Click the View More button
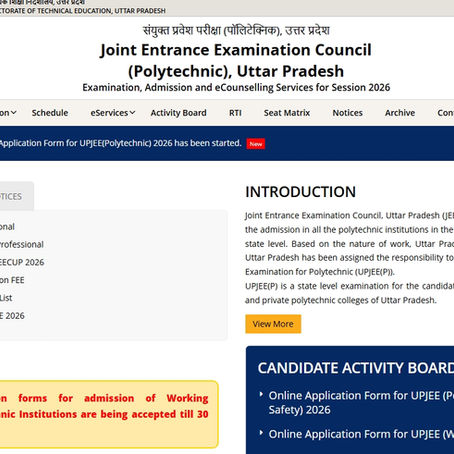The image size is (454, 454). (273, 324)
